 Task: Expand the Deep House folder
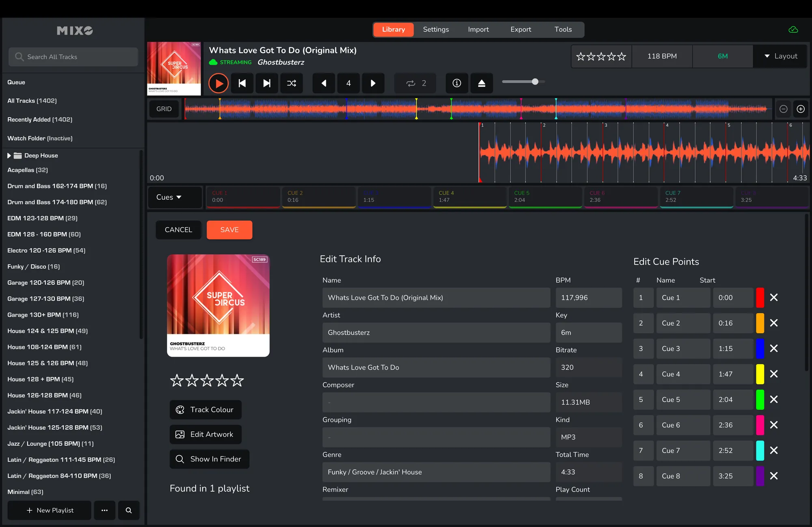(9, 155)
